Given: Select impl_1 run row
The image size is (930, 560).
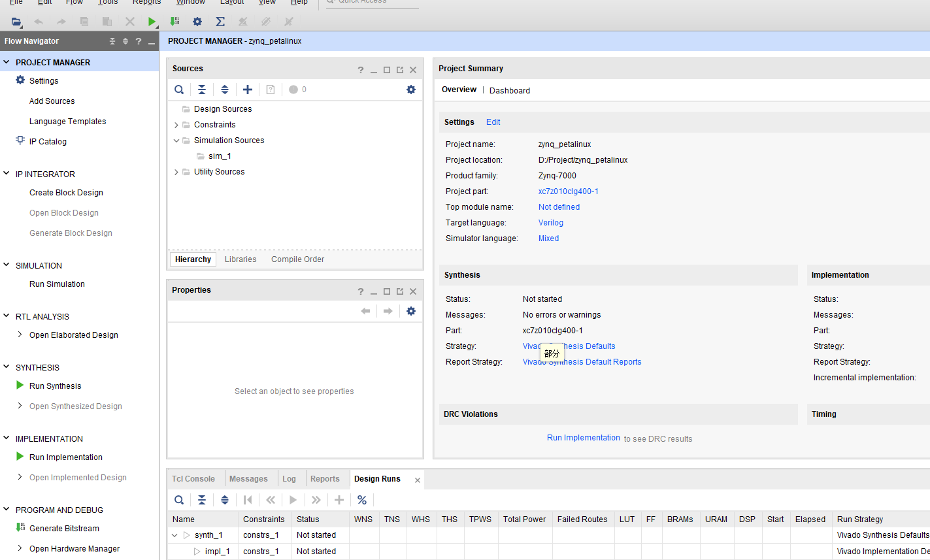Looking at the screenshot, I should point(217,552).
